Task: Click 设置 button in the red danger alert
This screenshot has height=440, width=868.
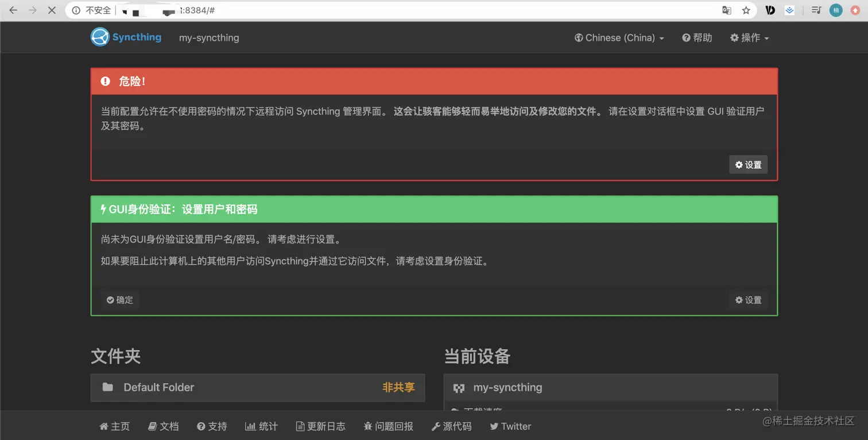Action: point(748,165)
